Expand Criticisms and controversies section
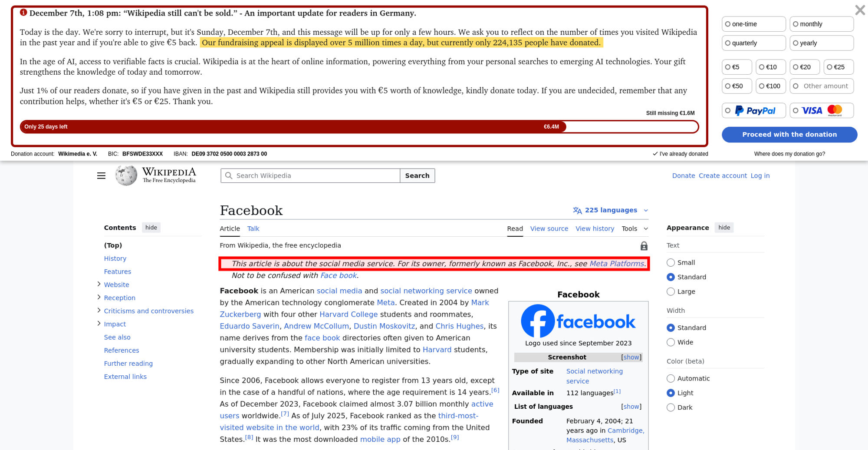The image size is (868, 450). click(x=99, y=311)
